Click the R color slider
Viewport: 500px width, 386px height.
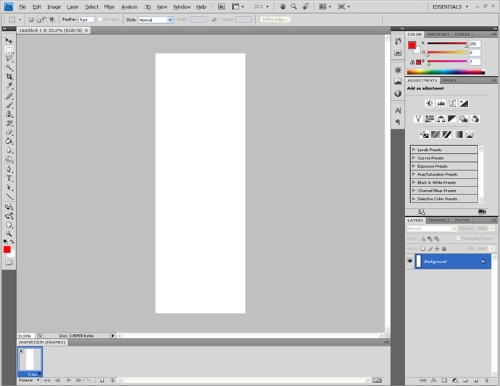(x=447, y=43)
